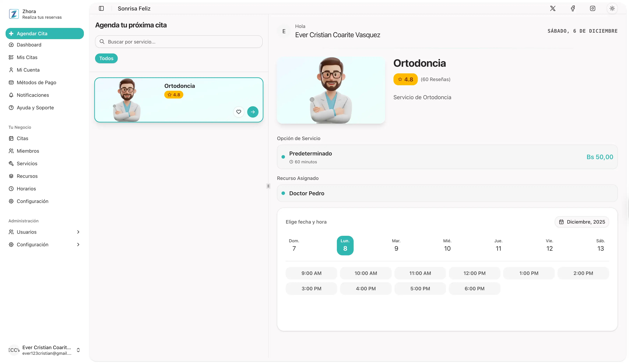This screenshot has height=364, width=629.
Task: Open Métodos de Pago
Action: pos(37,82)
